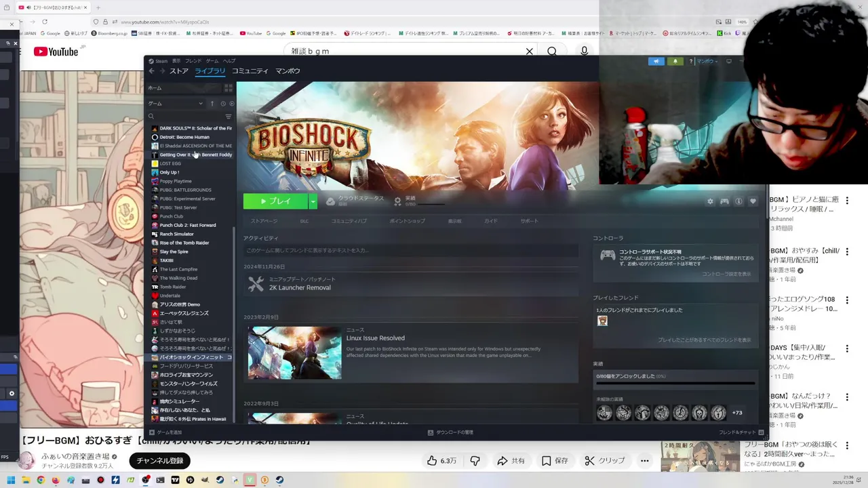Viewport: 868px width, 488px height.
Task: Open Steam menu in menu bar
Action: tap(158, 61)
